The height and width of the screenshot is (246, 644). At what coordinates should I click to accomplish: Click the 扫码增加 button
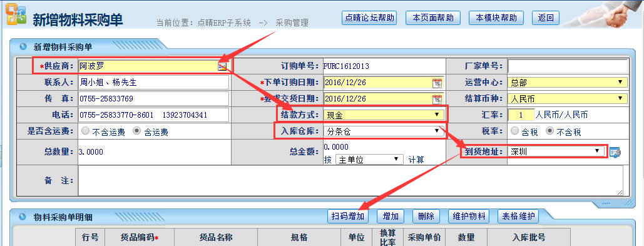pyautogui.click(x=348, y=216)
